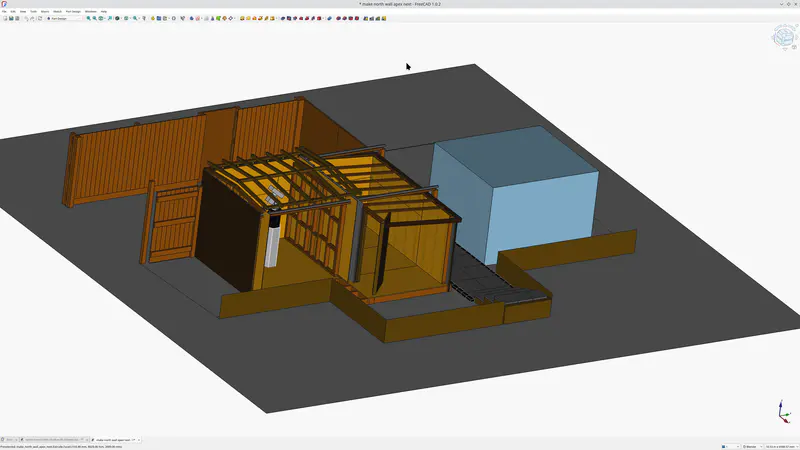Image resolution: width=800 pixels, height=450 pixels.
Task: Open the View menu
Action: pyautogui.click(x=23, y=11)
